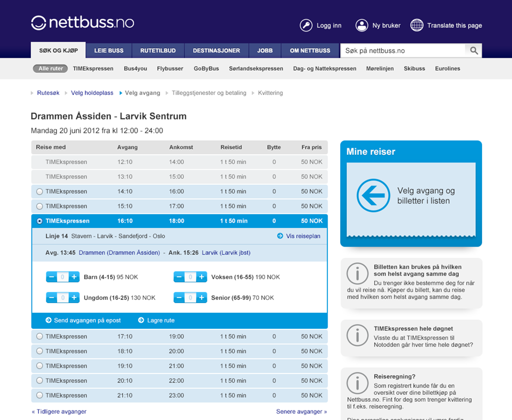
Task: Decrease Barn (4-15) ticket count with minus
Action: click(x=51, y=277)
